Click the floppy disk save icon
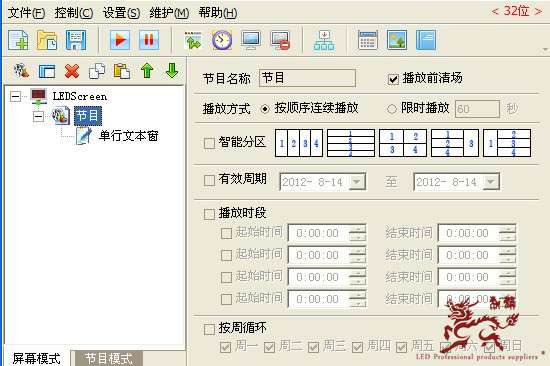 coord(76,40)
